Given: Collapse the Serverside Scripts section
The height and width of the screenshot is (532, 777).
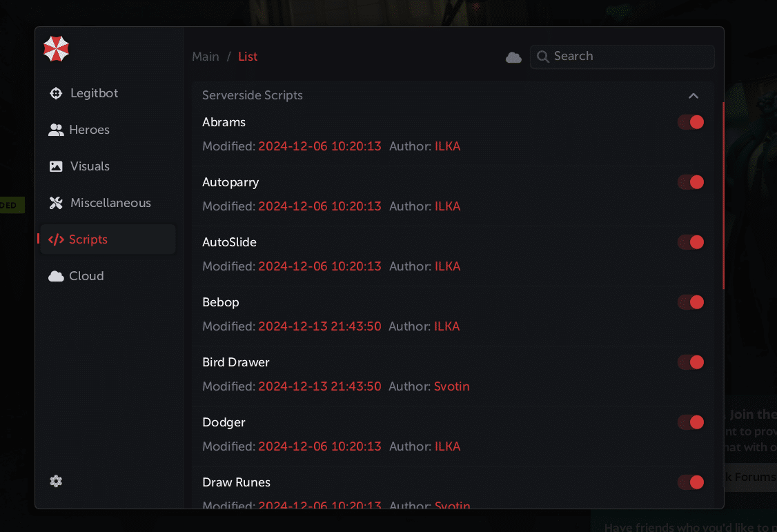Looking at the screenshot, I should point(694,96).
